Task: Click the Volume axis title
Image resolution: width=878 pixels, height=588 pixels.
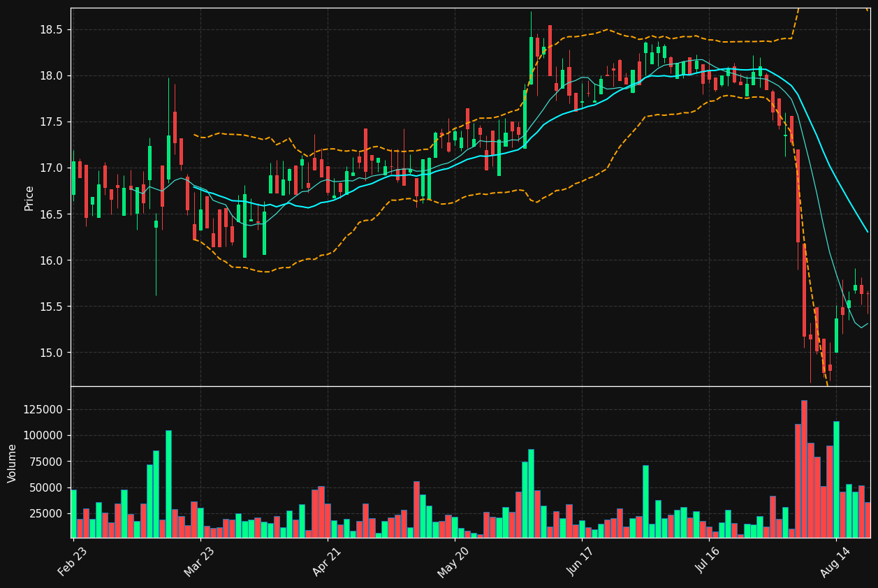Action: click(13, 463)
